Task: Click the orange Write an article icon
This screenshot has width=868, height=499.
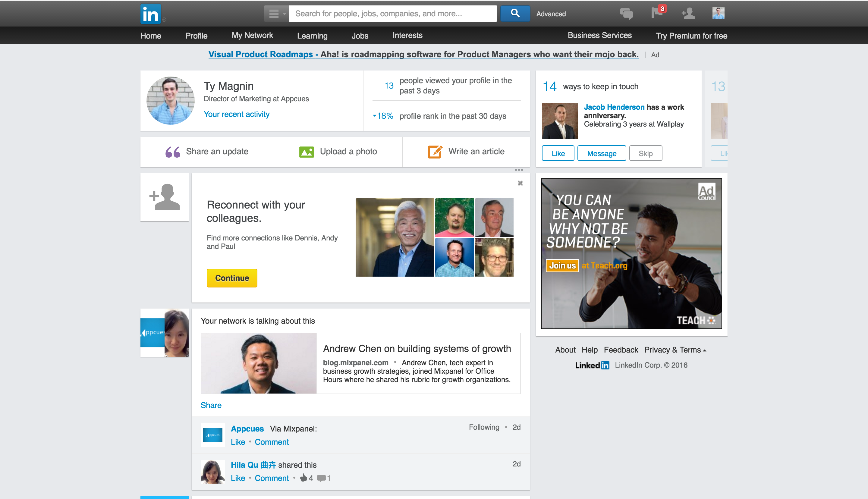Action: 435,152
